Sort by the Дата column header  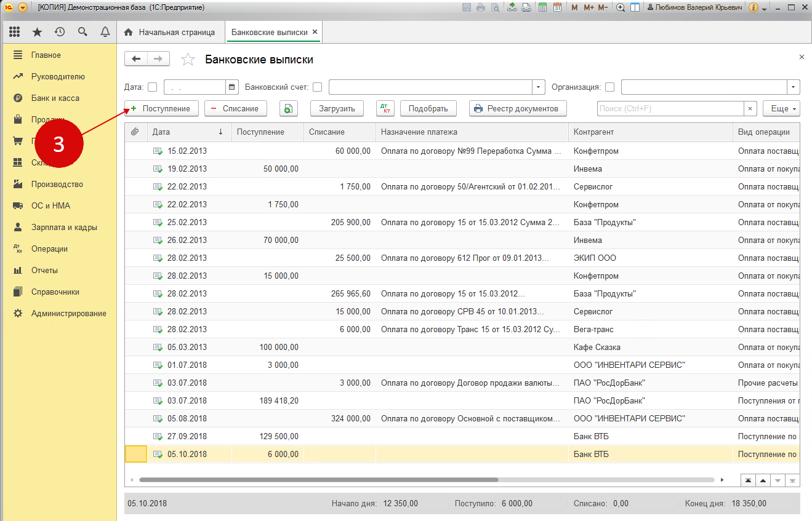188,132
